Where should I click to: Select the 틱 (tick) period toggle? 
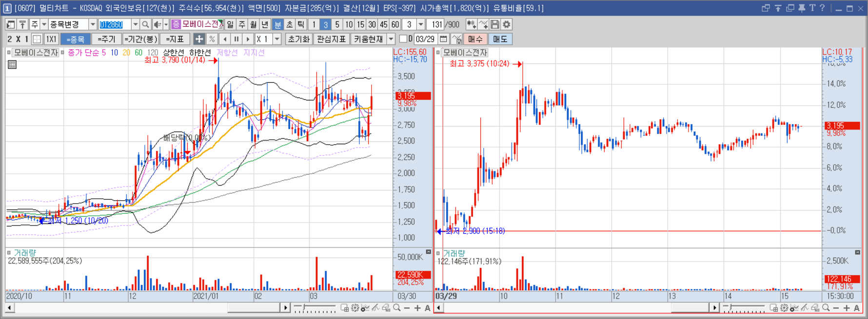(x=301, y=24)
